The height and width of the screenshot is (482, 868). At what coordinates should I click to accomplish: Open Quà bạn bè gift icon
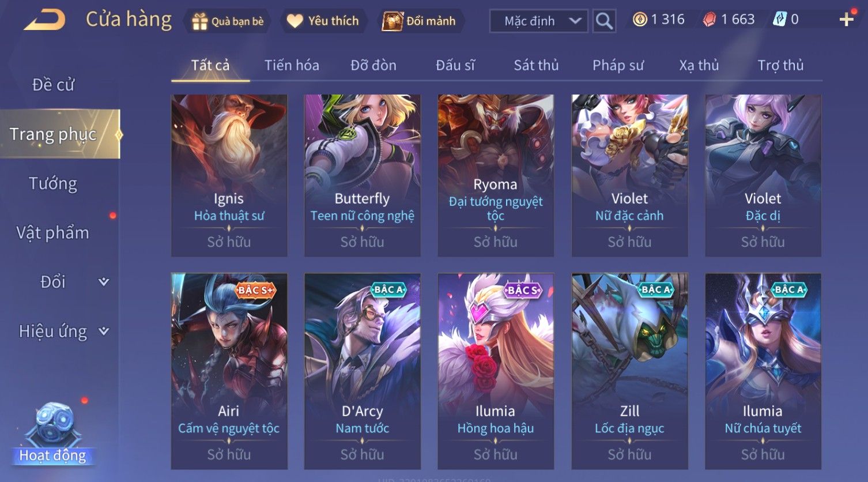[x=199, y=21]
